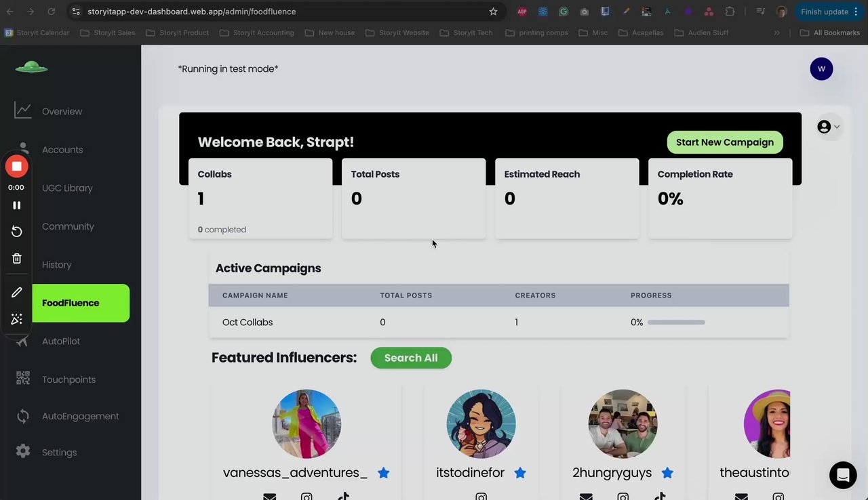Click the AutoEngagement sync icon
Screen dimensions: 868x500
[x=23, y=416]
